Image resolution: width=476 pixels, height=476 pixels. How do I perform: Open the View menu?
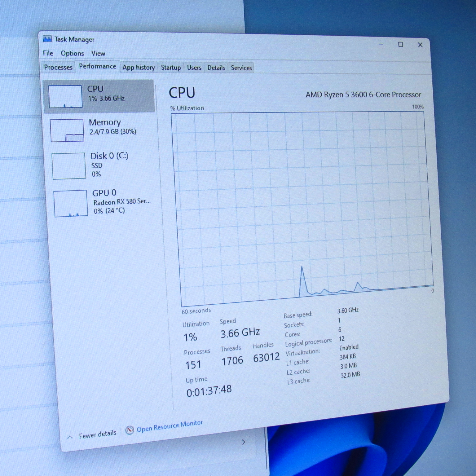98,54
